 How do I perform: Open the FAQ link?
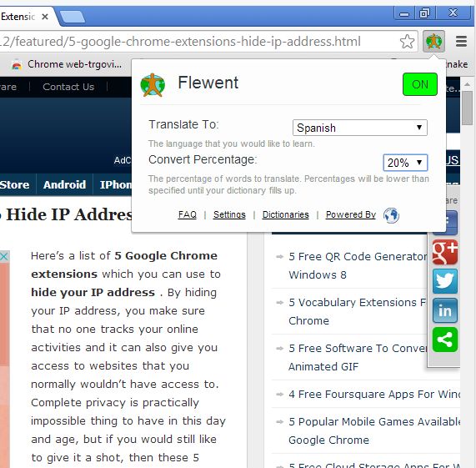(x=188, y=214)
